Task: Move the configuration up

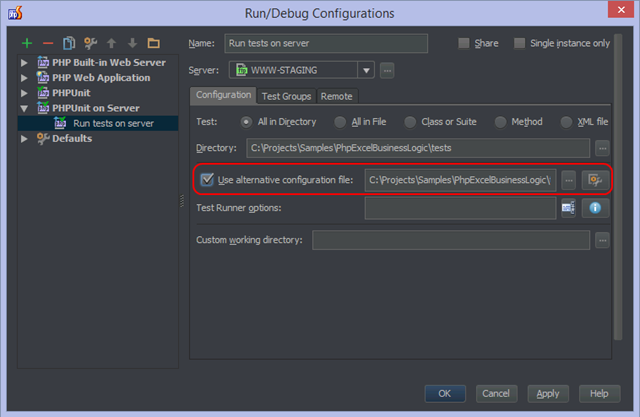Action: tap(111, 43)
